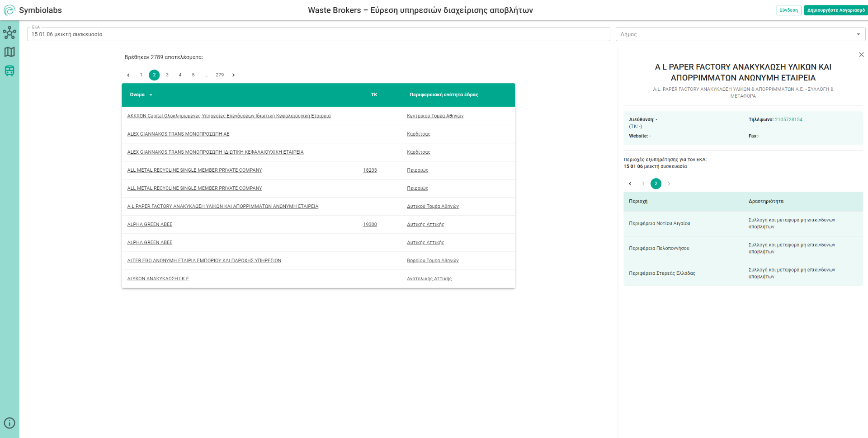
Task: Click Δημιουργήστε Λογαριασμό button
Action: click(x=836, y=10)
